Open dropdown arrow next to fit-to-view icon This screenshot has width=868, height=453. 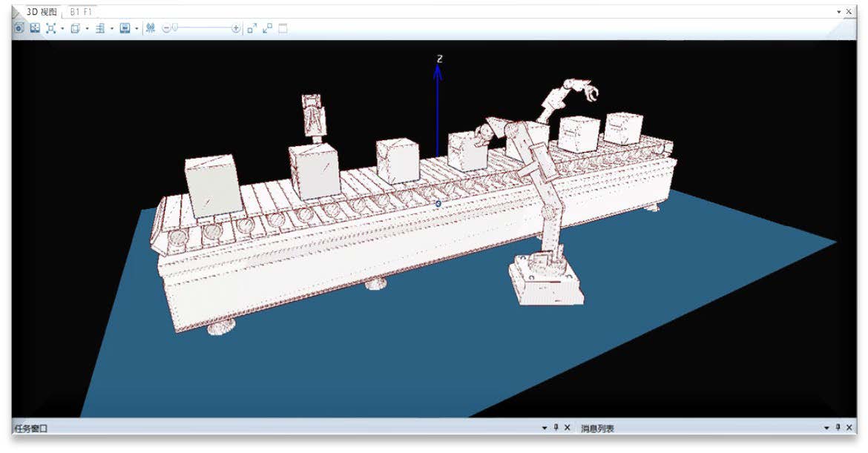click(62, 29)
